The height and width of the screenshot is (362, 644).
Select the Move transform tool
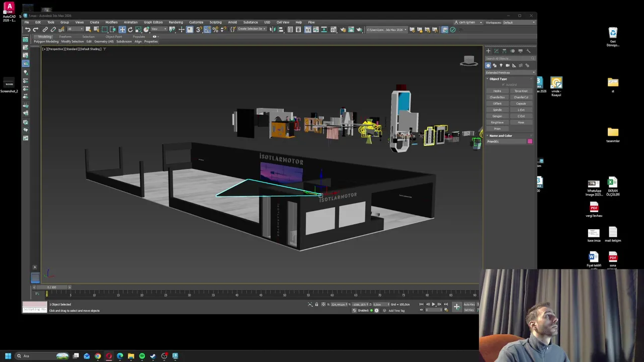(122, 30)
